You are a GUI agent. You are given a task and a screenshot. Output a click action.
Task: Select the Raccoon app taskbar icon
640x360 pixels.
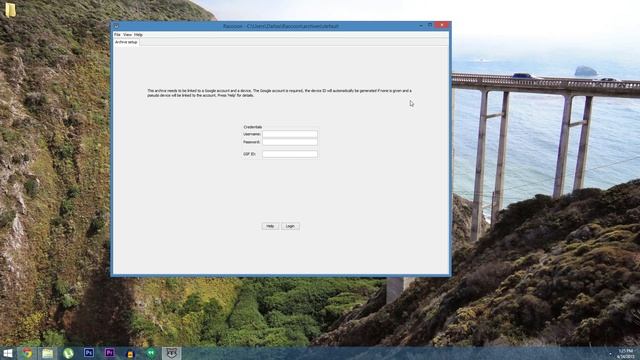172,353
